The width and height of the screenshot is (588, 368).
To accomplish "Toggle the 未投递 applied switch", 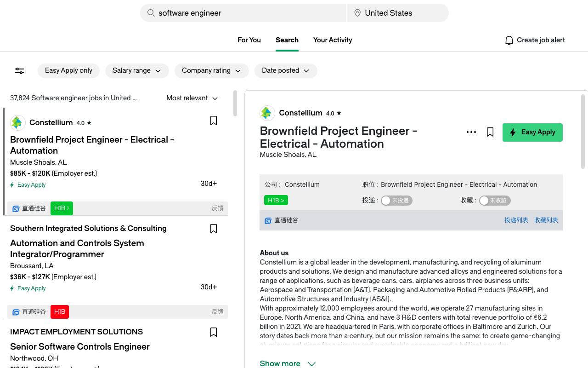I will 396,201.
